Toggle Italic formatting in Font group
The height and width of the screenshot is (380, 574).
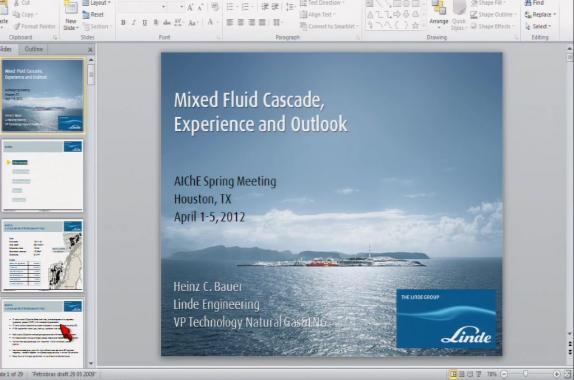[134, 23]
